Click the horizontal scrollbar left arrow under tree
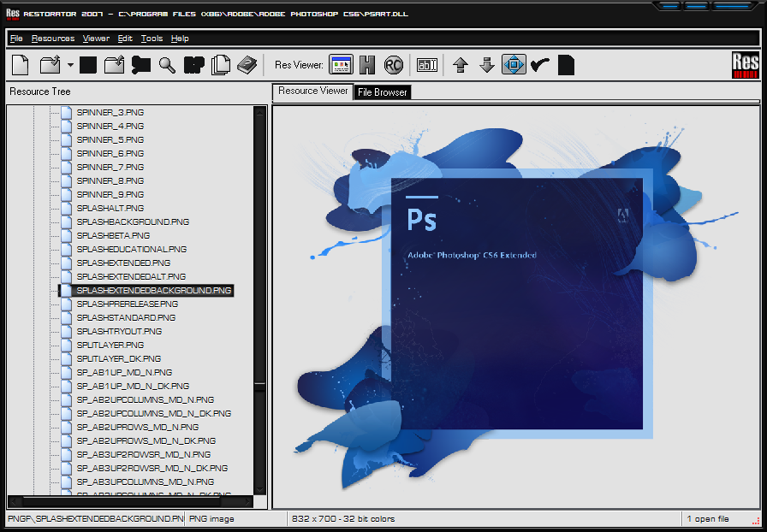This screenshot has height=532, width=767. [15, 502]
